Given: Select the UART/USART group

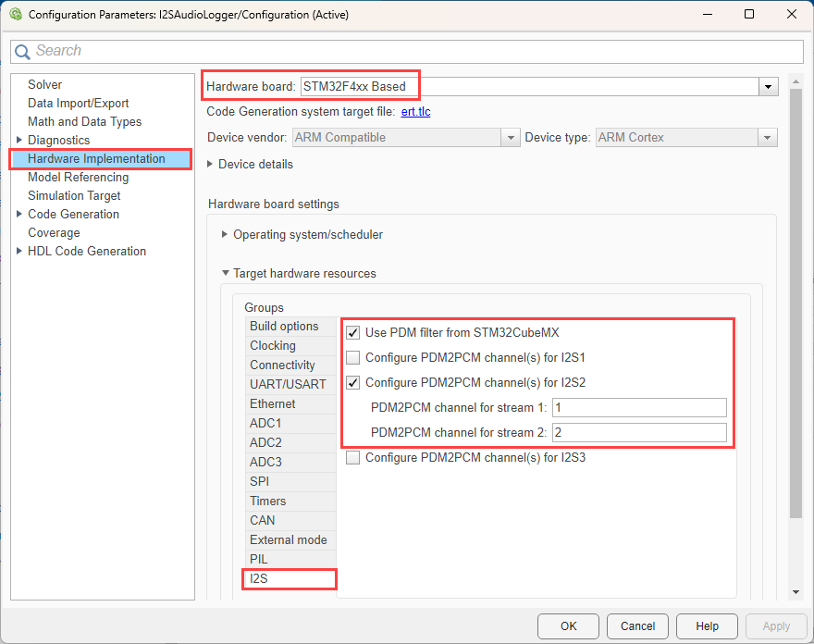Looking at the screenshot, I should click(288, 385).
